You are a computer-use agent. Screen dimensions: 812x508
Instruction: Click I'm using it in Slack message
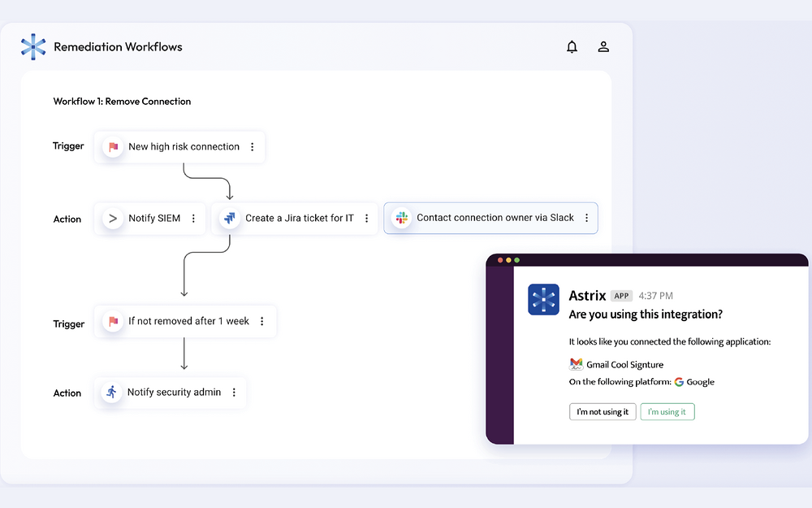(x=667, y=411)
